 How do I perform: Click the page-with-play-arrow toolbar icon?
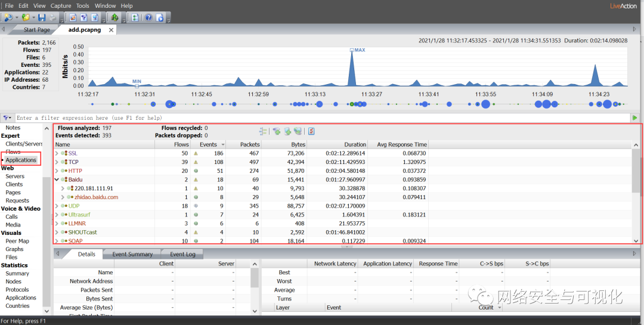pos(159,17)
